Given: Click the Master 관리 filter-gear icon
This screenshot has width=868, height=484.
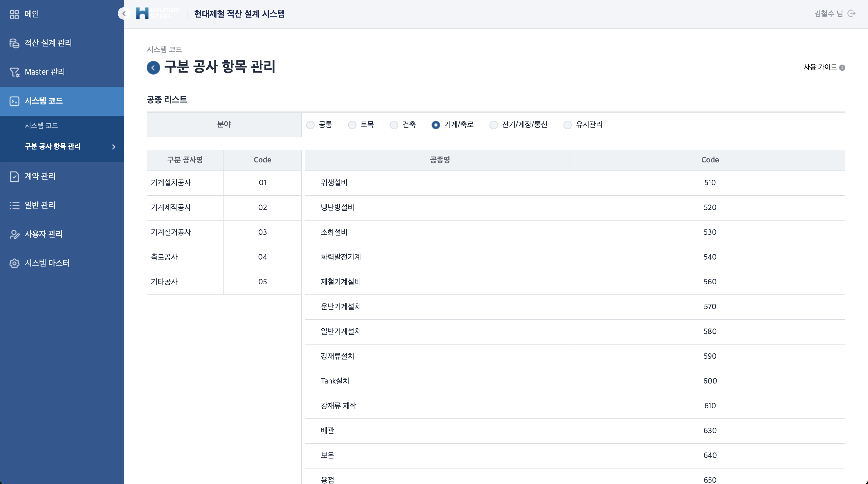Looking at the screenshot, I should 14,72.
